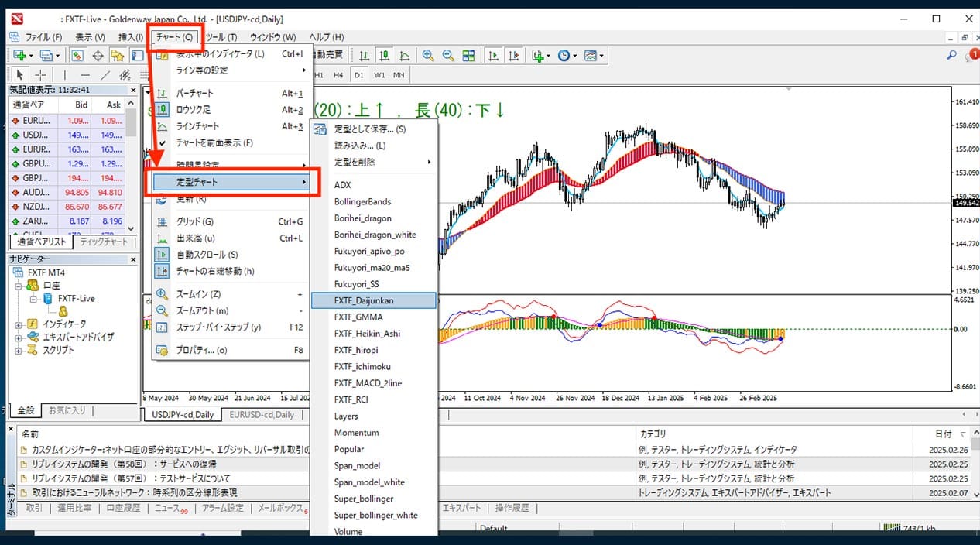Open search using the magnifier icon
This screenshot has width=980, height=545.
coord(952,55)
